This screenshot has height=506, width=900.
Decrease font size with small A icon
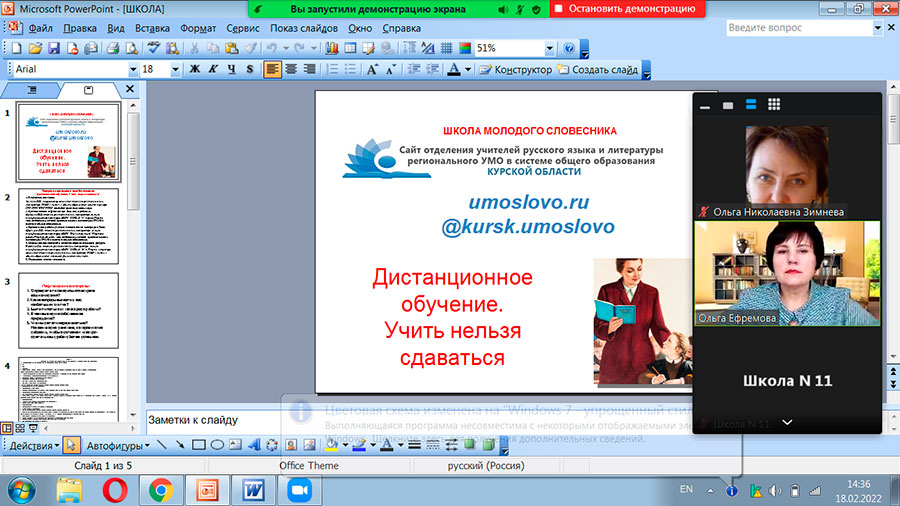[x=390, y=69]
